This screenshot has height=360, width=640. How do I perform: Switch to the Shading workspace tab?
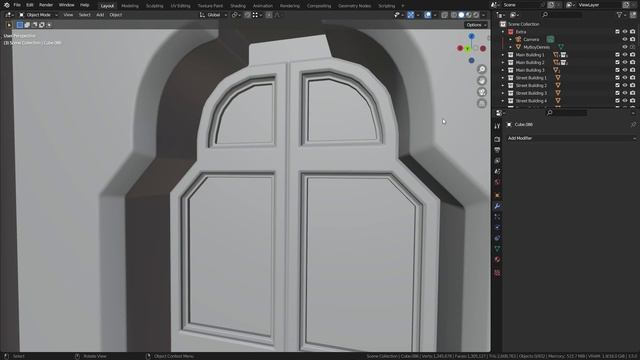[238, 6]
